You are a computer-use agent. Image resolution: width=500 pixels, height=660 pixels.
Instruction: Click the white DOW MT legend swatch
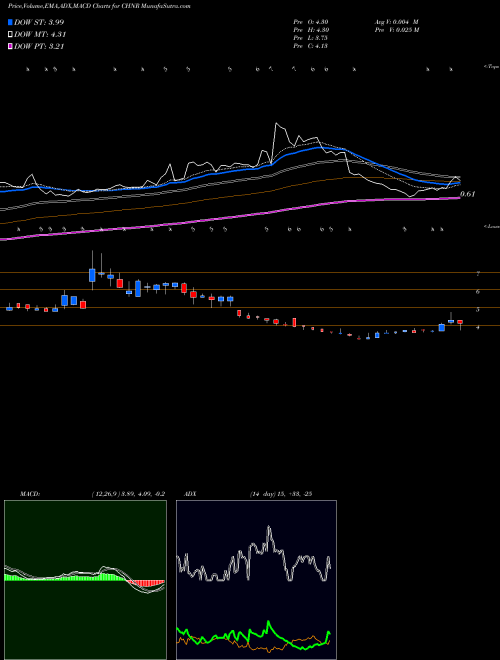coord(10,35)
